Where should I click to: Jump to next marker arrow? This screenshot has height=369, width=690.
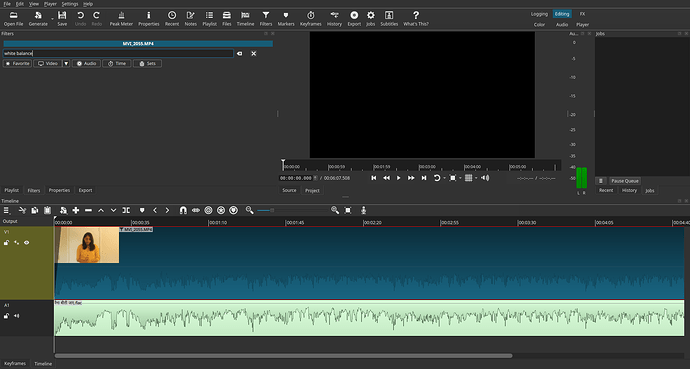point(167,211)
